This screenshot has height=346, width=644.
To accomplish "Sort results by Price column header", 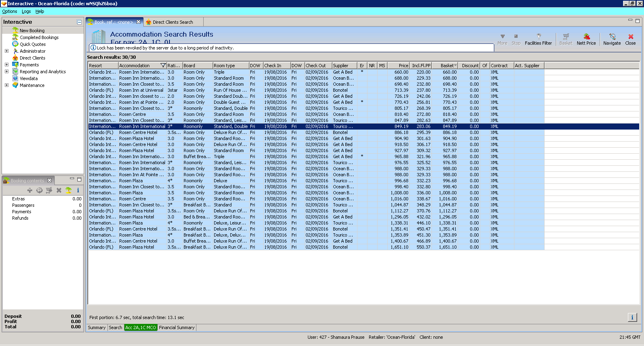I will (399, 66).
